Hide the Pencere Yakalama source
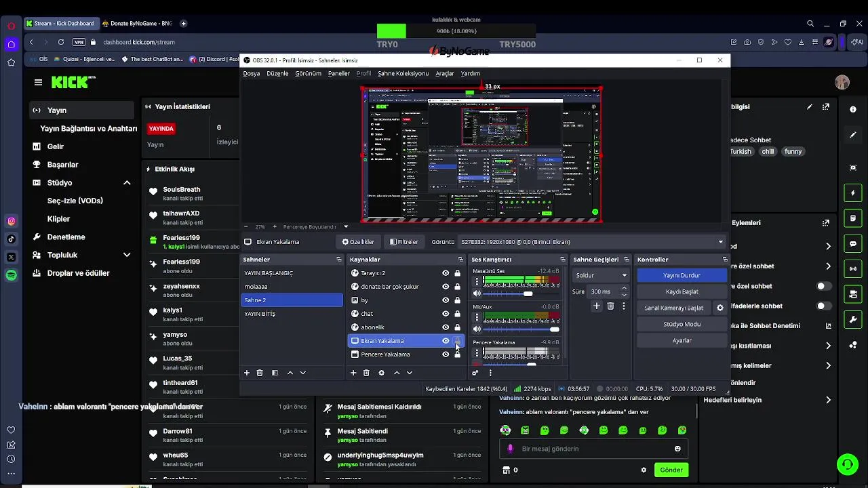 tap(446, 354)
